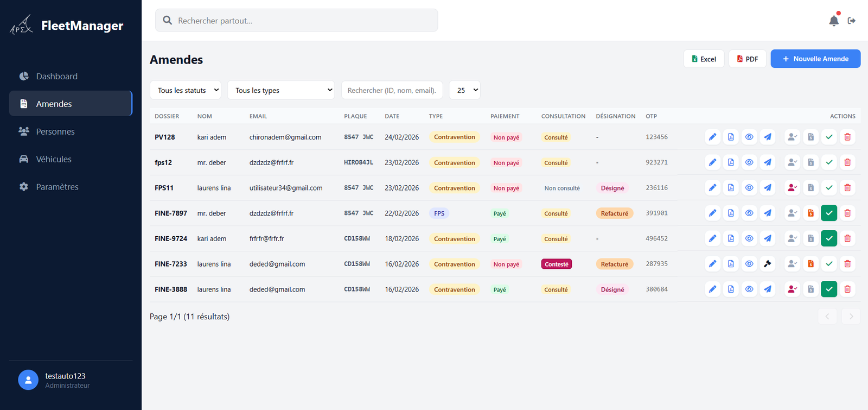Log out using the exit icon
The width and height of the screenshot is (868, 410).
click(852, 21)
